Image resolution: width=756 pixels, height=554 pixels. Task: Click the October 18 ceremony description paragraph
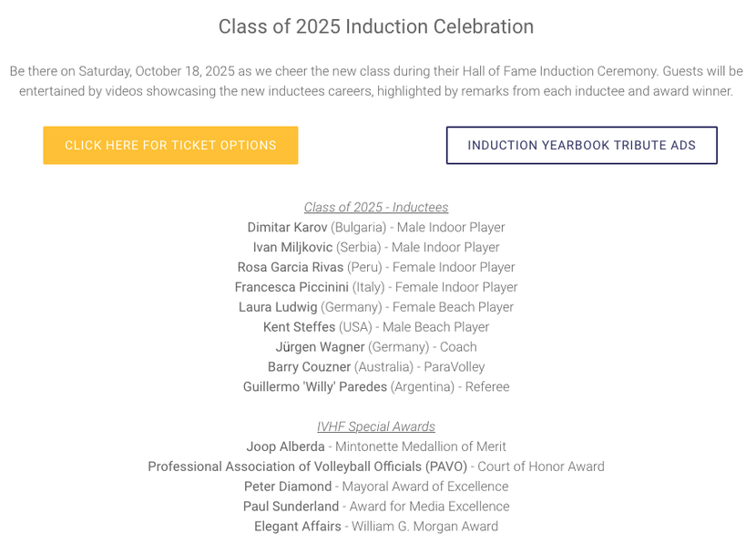click(x=376, y=81)
